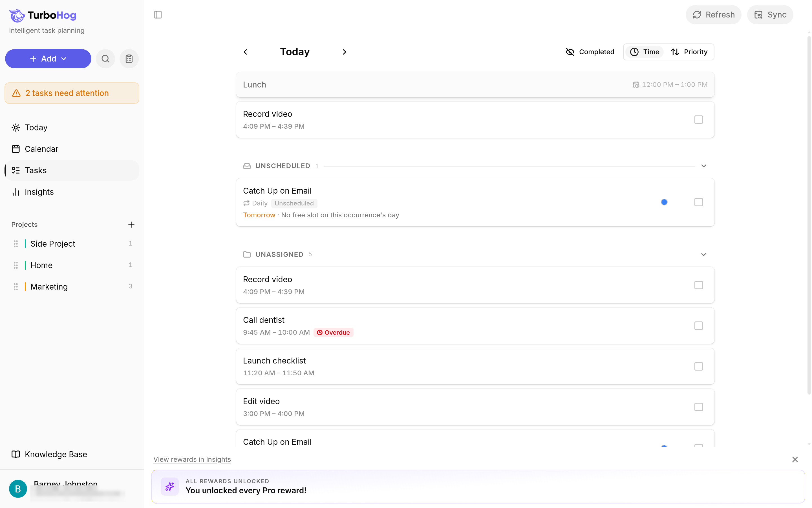The image size is (812, 508).
Task: Check off Record video under Unassigned
Action: pyautogui.click(x=699, y=285)
